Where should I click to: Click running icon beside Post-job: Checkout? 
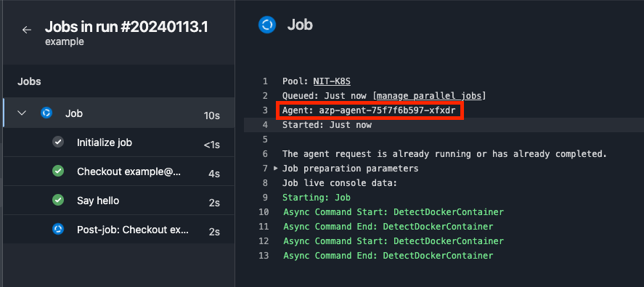[58, 229]
